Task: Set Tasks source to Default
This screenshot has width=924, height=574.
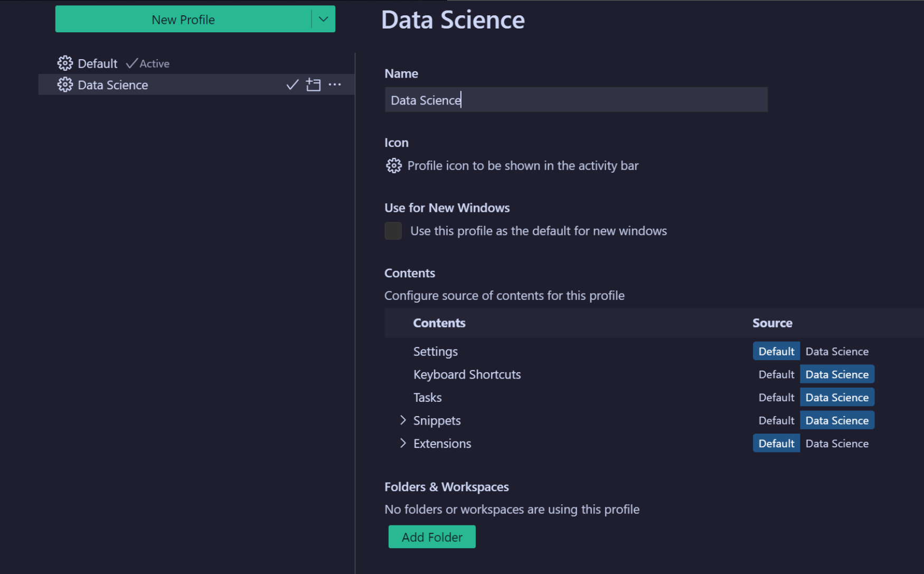Action: [x=776, y=397]
